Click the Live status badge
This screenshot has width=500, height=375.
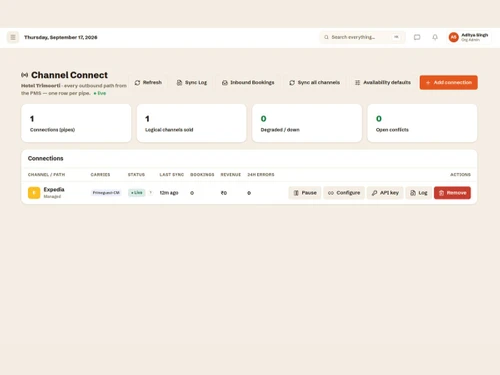(137, 193)
